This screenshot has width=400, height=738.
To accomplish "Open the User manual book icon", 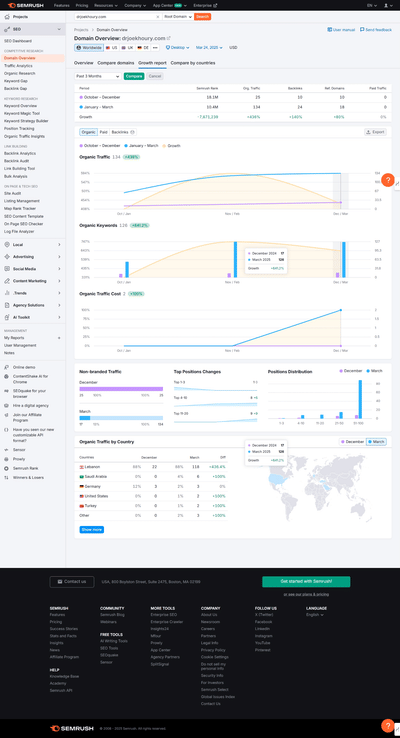I will pos(329,30).
